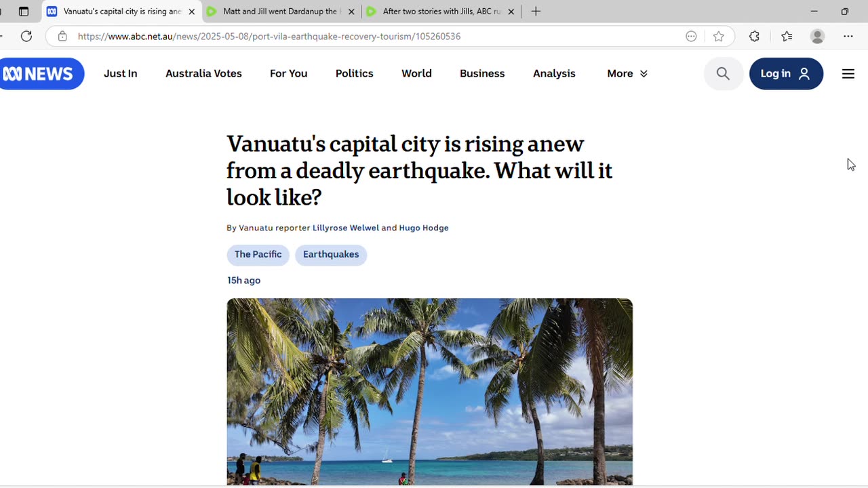Image resolution: width=868 pixels, height=488 pixels.
Task: Refresh the page
Action: (26, 37)
